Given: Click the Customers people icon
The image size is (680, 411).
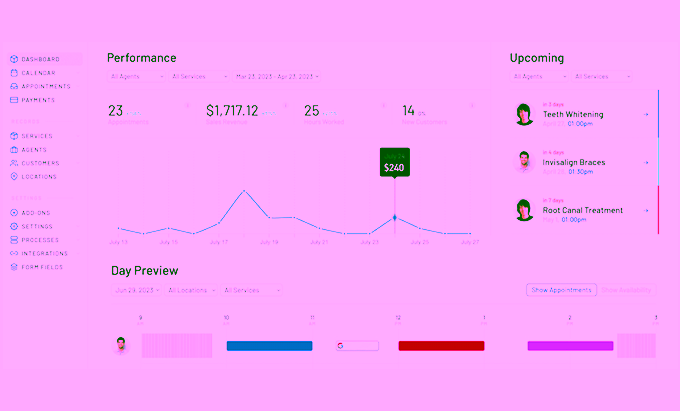Looking at the screenshot, I should pyautogui.click(x=13, y=163).
